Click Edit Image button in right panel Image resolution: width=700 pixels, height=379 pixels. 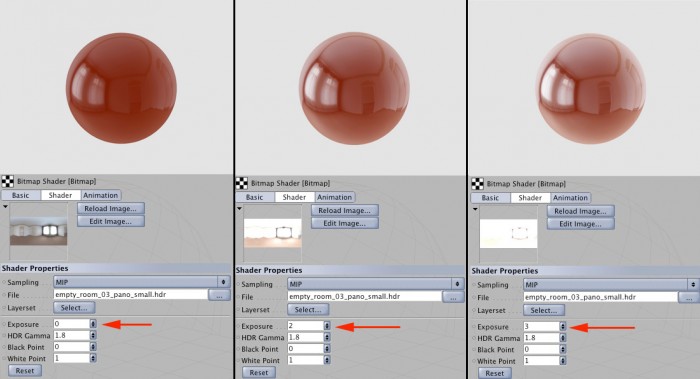[x=580, y=224]
